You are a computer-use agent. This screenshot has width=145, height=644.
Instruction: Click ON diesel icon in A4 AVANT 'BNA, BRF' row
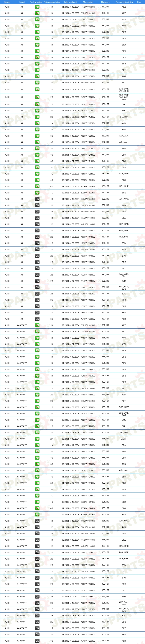click(x=37, y=552)
